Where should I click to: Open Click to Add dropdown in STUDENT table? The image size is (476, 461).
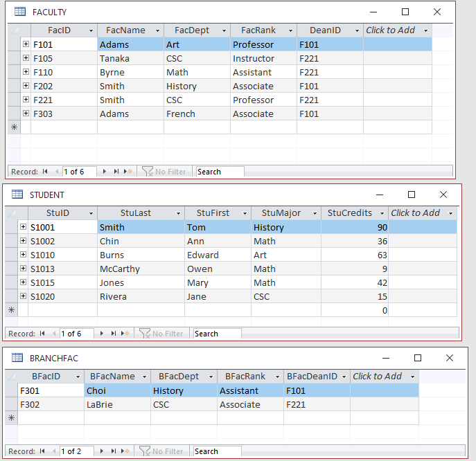click(450, 213)
